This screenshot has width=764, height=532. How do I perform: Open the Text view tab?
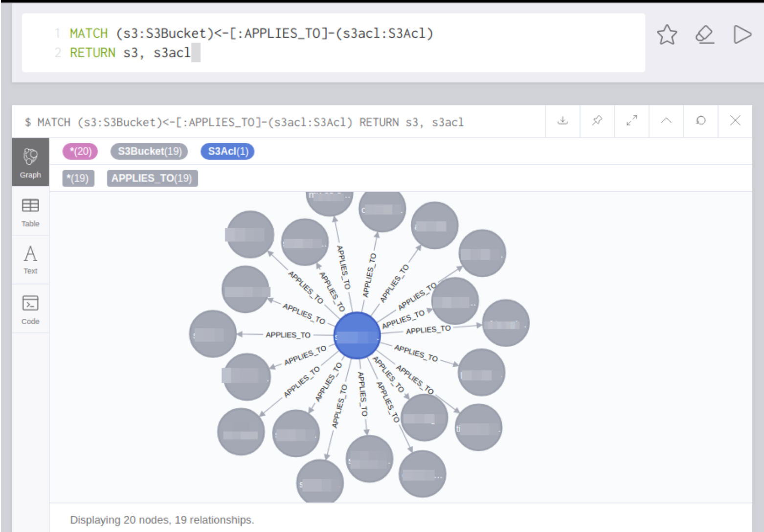[30, 260]
